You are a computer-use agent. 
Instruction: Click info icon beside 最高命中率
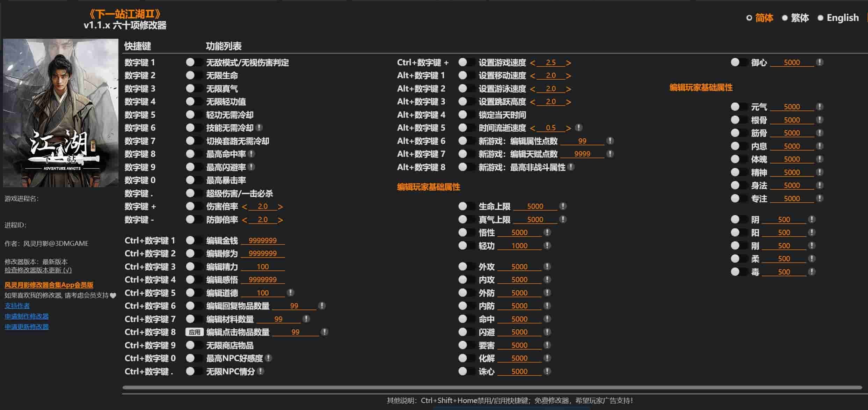[x=251, y=154]
